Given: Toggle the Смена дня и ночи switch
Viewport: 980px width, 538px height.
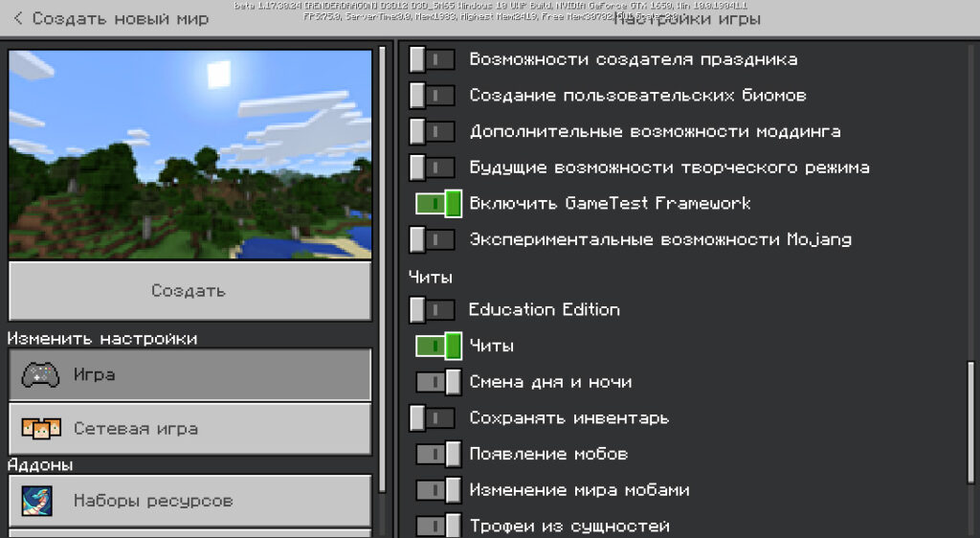Looking at the screenshot, I should [438, 382].
